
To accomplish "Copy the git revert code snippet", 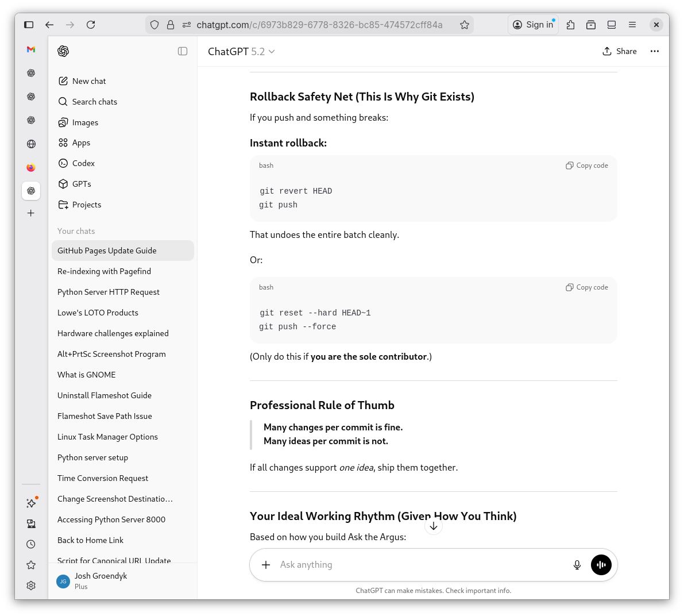I will pyautogui.click(x=586, y=165).
